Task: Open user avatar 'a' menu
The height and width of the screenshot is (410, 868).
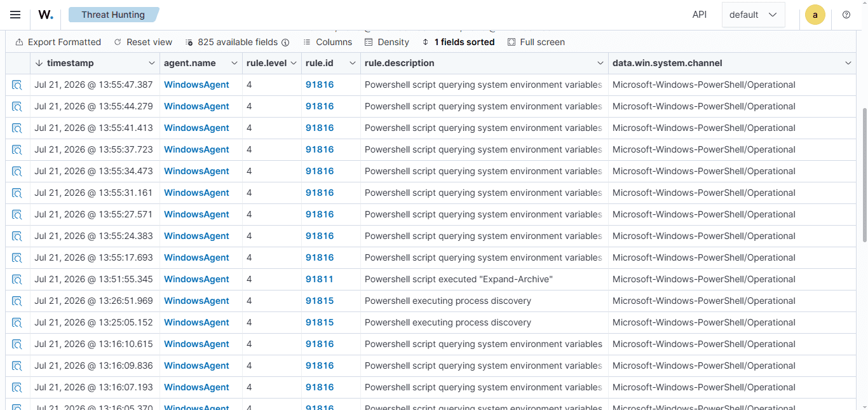Action: tap(815, 15)
